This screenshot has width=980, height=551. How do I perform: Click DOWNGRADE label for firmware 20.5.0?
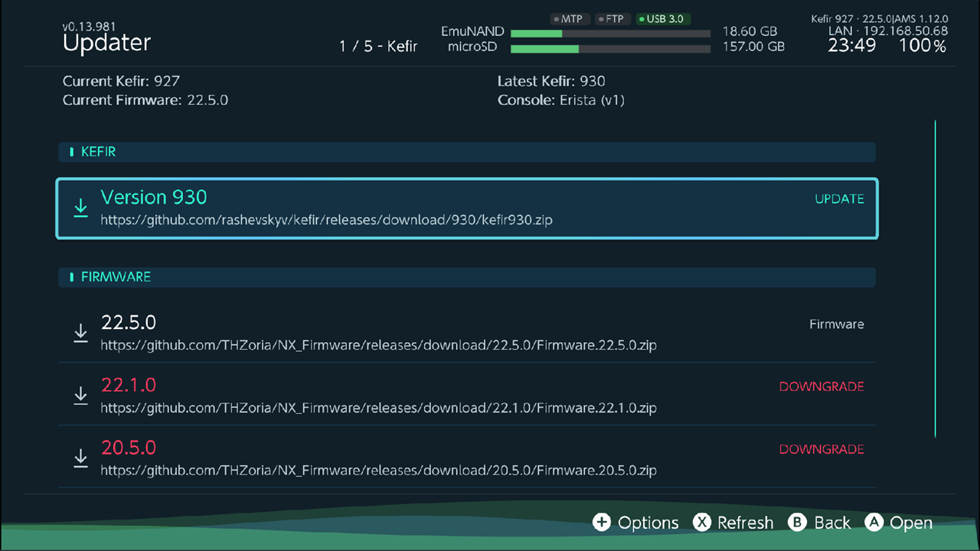tap(822, 449)
